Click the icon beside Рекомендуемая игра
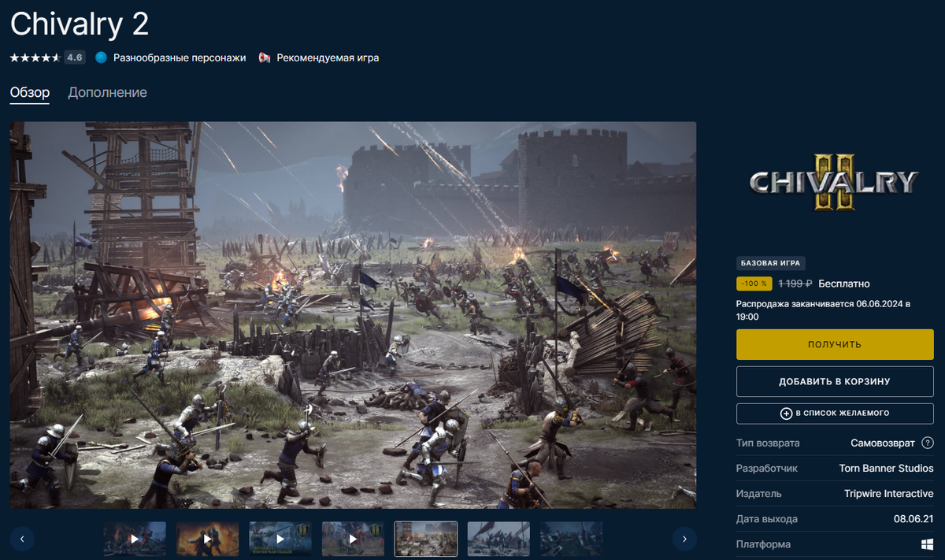 coord(265,57)
